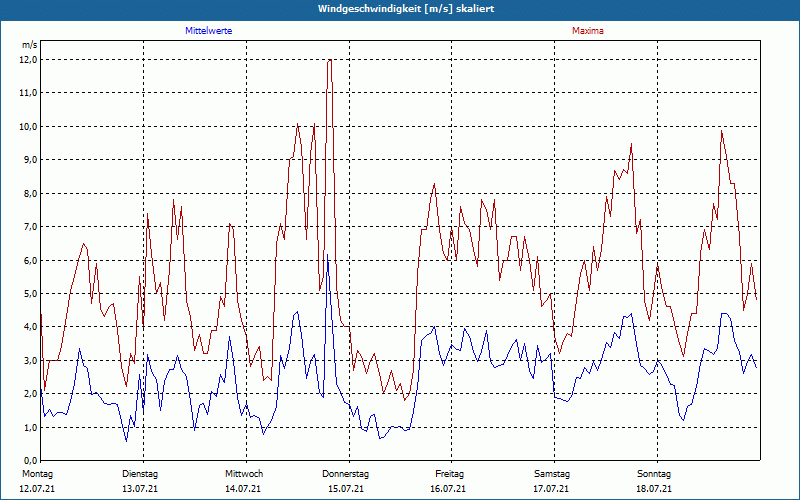The image size is (800, 500).
Task: Click the date 14.07.21
Action: pyautogui.click(x=243, y=489)
